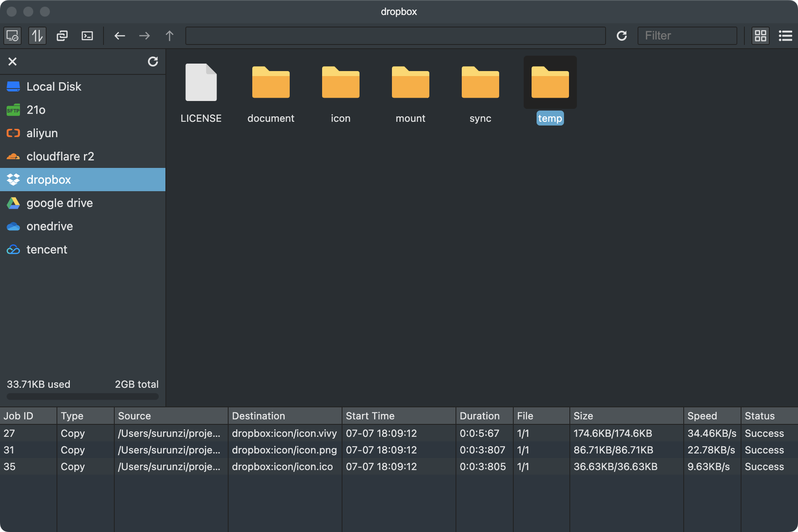Select the LICENSE file
Viewport: 798px width, 532px height.
201,92
